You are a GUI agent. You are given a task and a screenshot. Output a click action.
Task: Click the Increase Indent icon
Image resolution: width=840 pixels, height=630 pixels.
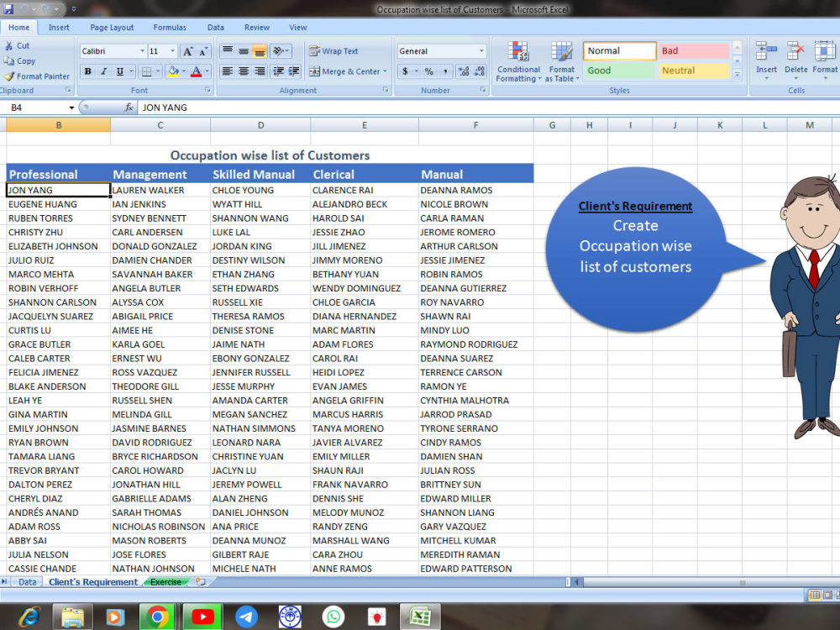coord(294,71)
